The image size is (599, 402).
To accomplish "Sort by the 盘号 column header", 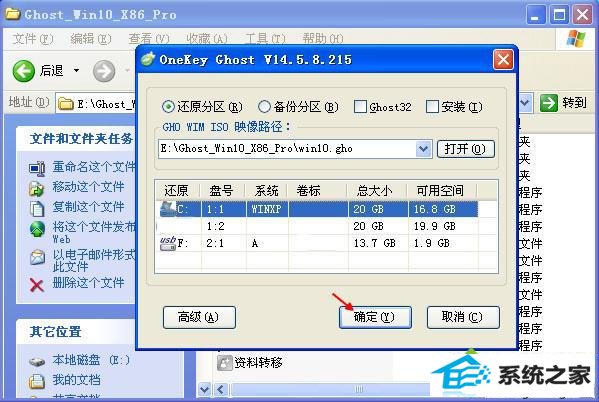I will pyautogui.click(x=222, y=190).
